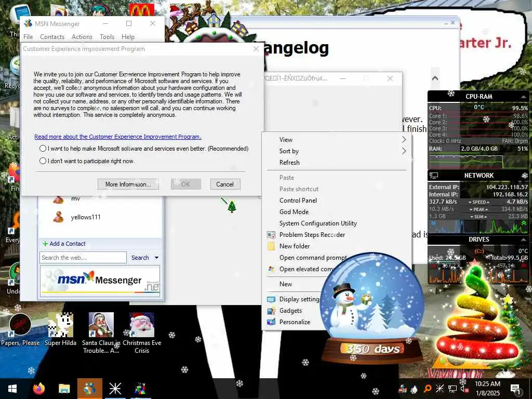Click the RAM usage graph bar
Image resolution: width=532 pixels, height=399 pixels.
point(478,161)
